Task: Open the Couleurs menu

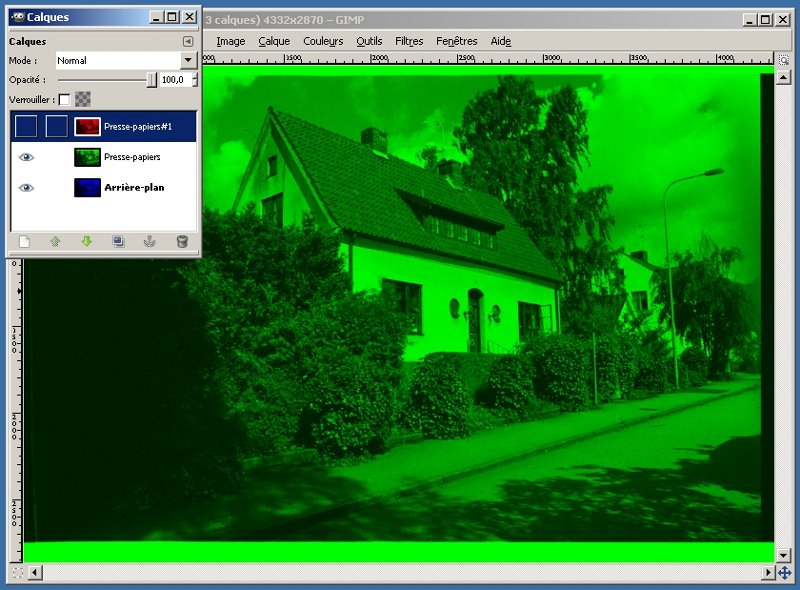Action: [x=323, y=41]
